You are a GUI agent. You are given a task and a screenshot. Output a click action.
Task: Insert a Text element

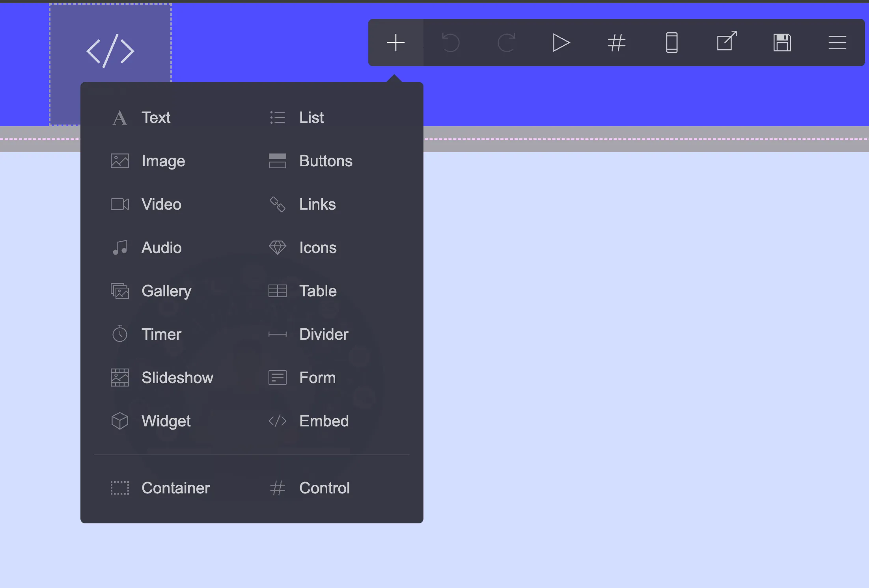156,117
